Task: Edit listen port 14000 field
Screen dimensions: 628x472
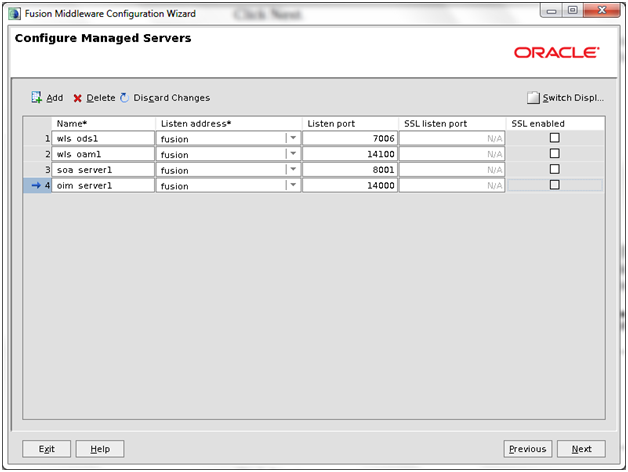Action: click(350, 185)
